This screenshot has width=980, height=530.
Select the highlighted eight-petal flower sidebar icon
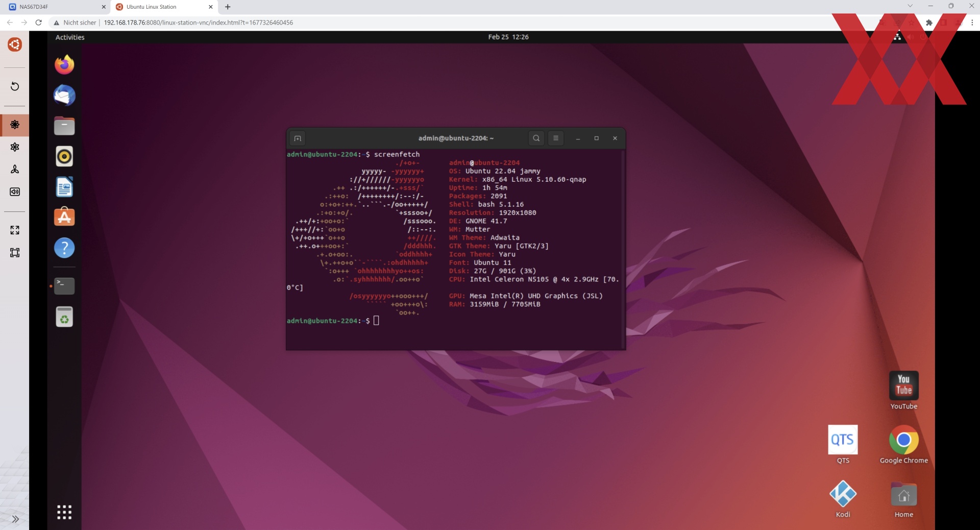point(15,125)
